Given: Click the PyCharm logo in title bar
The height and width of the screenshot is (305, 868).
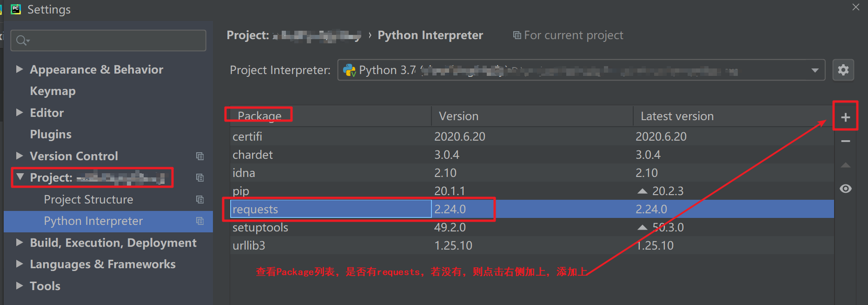Looking at the screenshot, I should pyautogui.click(x=16, y=9).
